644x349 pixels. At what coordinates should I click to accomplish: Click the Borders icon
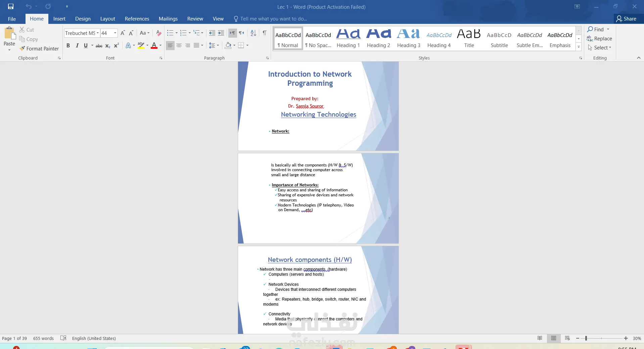241,45
